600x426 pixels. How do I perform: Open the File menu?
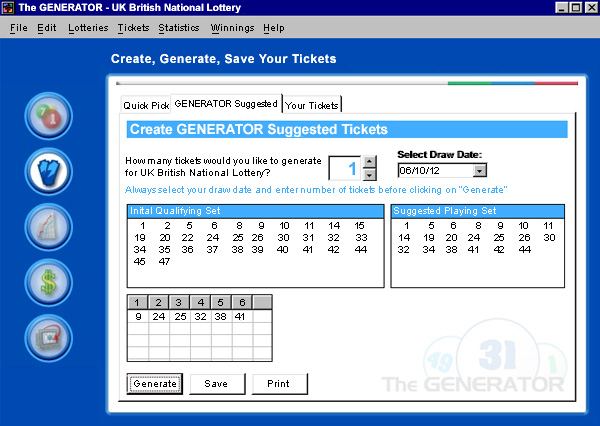pyautogui.click(x=19, y=28)
